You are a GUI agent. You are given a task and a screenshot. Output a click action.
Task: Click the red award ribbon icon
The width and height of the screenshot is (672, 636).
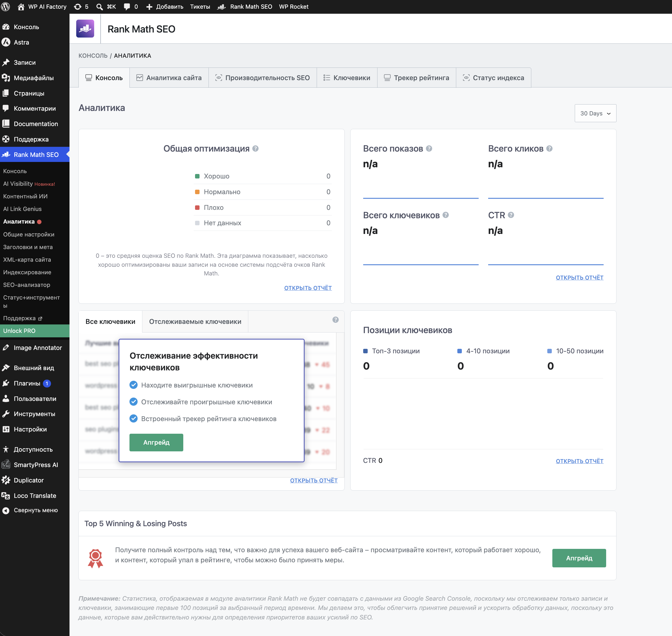pyautogui.click(x=95, y=558)
